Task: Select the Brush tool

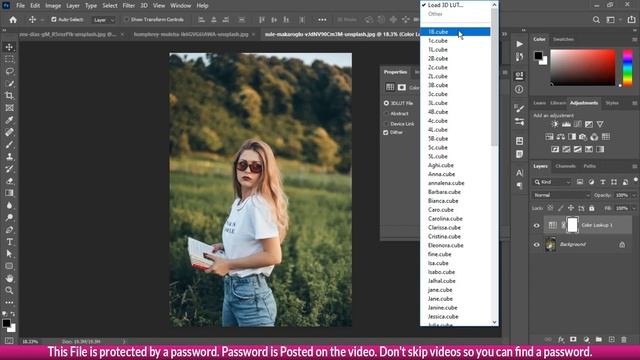Action: (9, 144)
